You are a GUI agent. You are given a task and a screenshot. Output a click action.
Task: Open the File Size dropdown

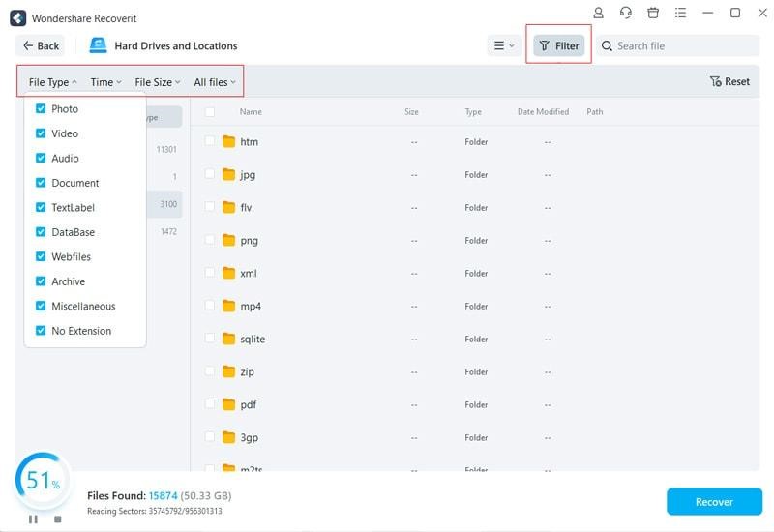[x=157, y=82]
